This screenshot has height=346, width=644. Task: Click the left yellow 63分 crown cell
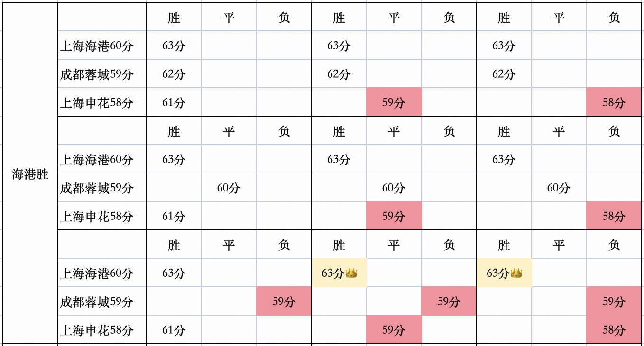click(x=339, y=273)
